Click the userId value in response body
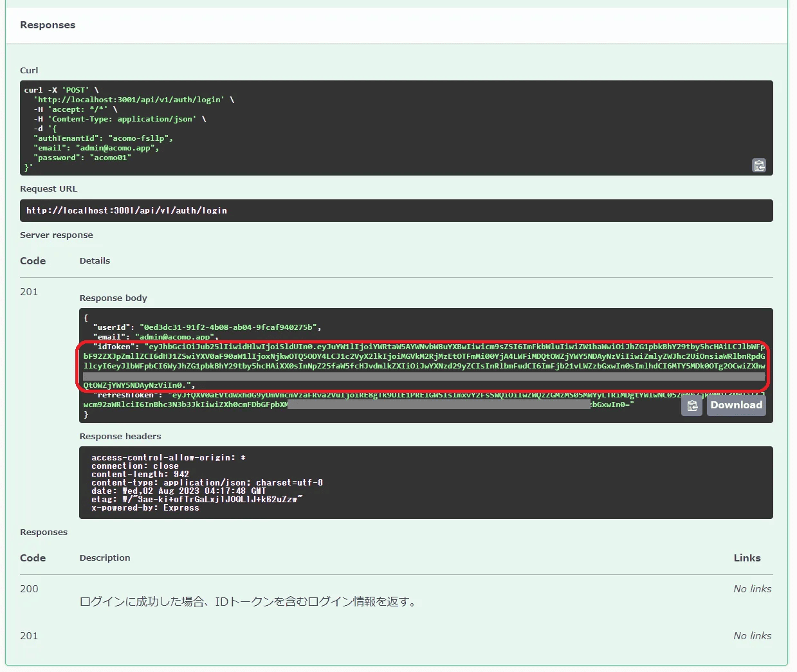This screenshot has height=672, width=797. pyautogui.click(x=230, y=327)
